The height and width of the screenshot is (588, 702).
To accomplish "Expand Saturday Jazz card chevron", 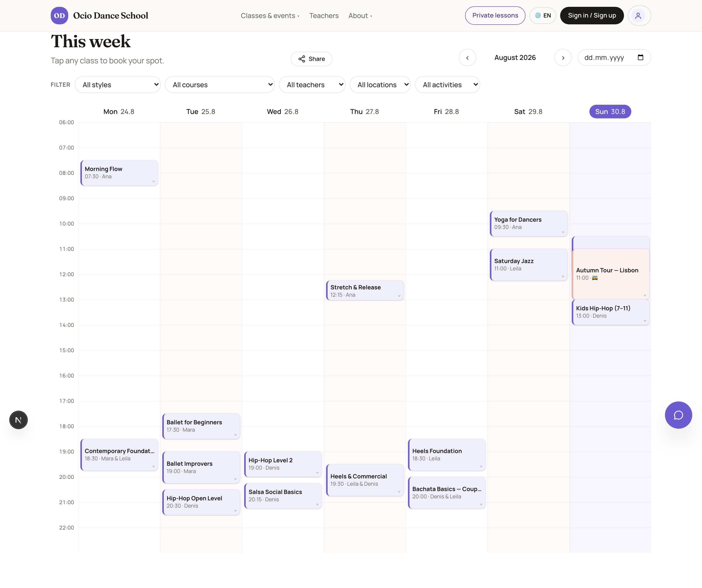I will (x=563, y=276).
